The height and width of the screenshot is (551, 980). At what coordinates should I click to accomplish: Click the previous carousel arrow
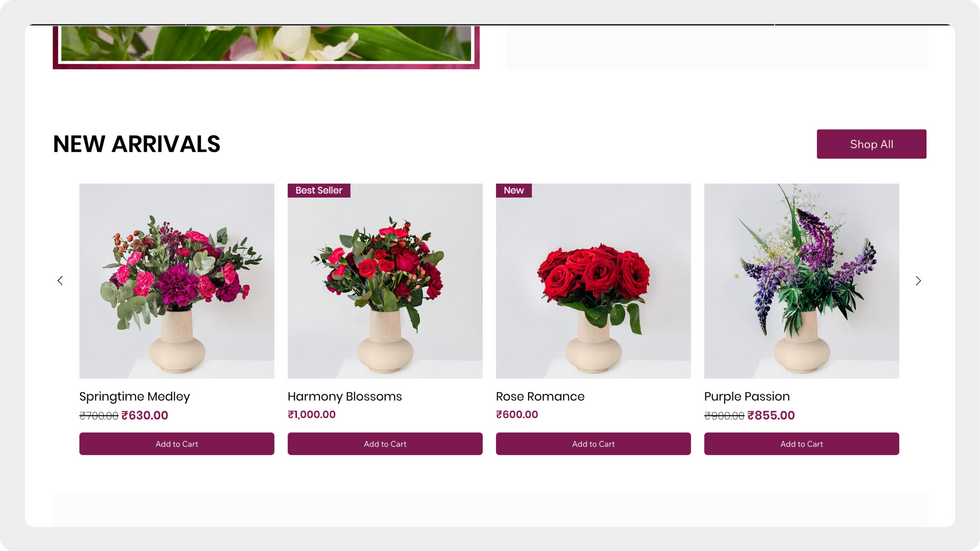pyautogui.click(x=60, y=280)
